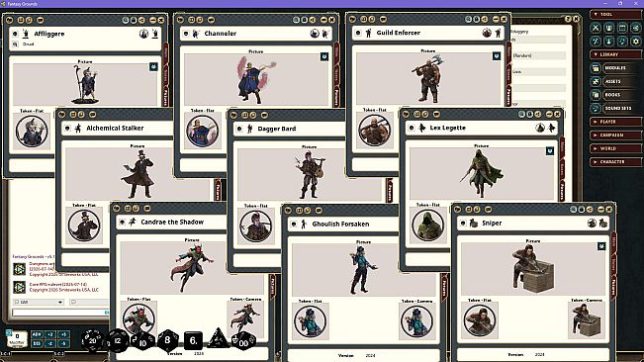Toggle identification on Channeler record

tap(186, 34)
